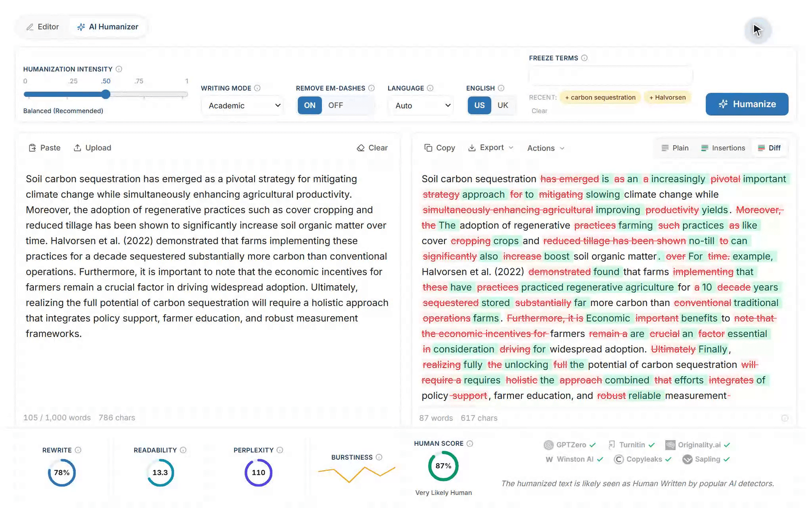Click the 78% rewrite gauge
The width and height of the screenshot is (812, 508).
tap(62, 472)
